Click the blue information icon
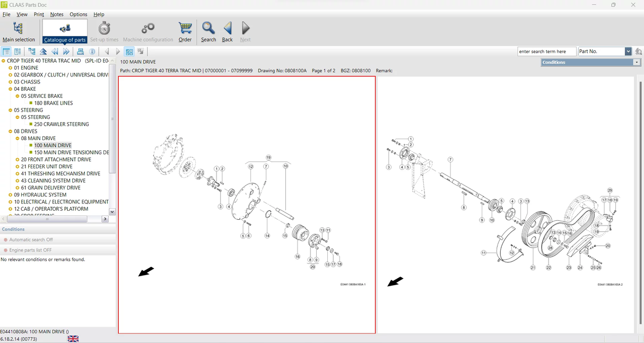This screenshot has width=644, height=343. (x=92, y=52)
